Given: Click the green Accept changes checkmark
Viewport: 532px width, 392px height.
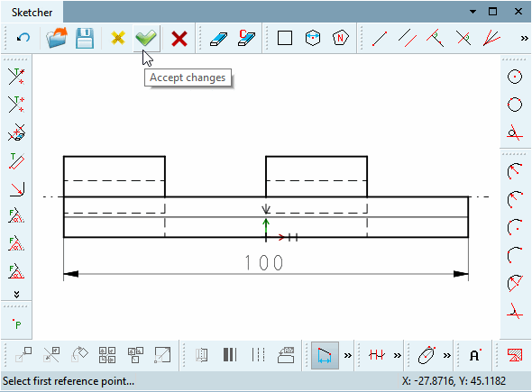Looking at the screenshot, I should point(146,38).
